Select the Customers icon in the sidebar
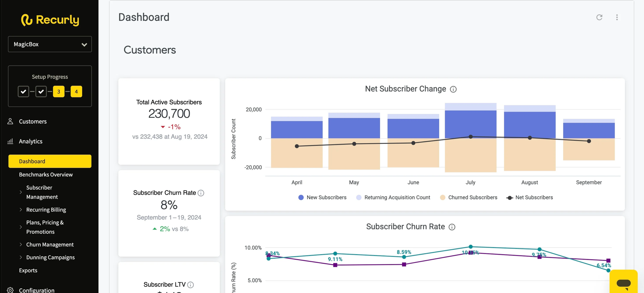Viewport: 644px width, 293px height. [x=10, y=121]
